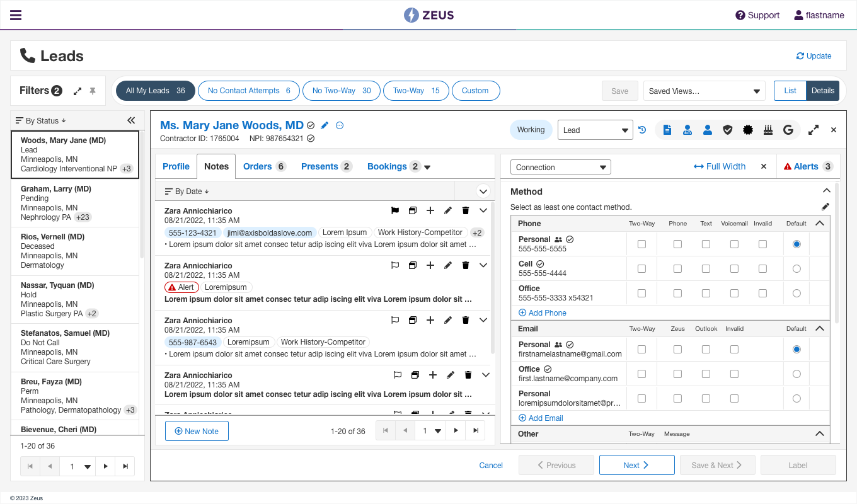Open status history icon beside Lead dropdown
The image size is (857, 504).
point(642,130)
